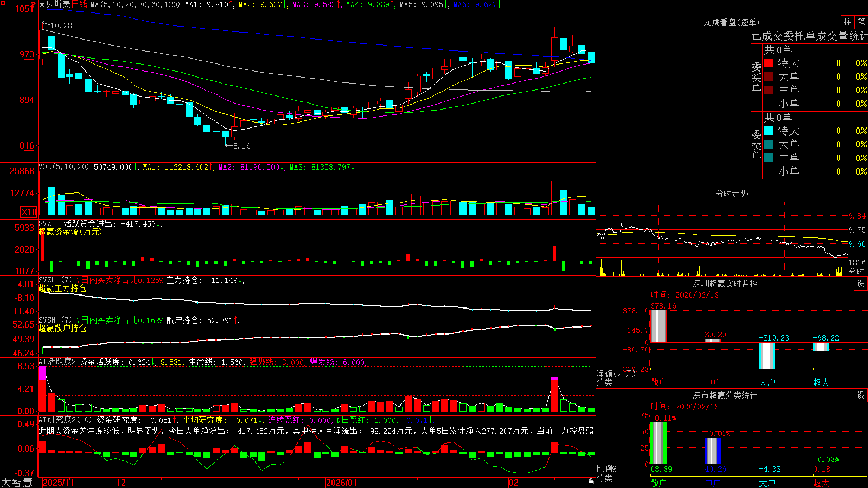868x488 pixels.
Task: Click the 强势线: 3.000 label
Action: coord(277,362)
